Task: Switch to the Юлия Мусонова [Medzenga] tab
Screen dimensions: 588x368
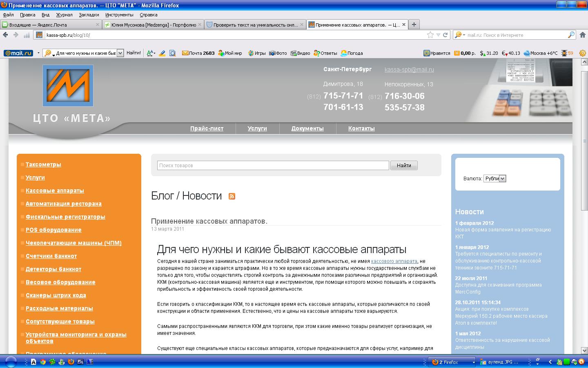Action: pos(153,25)
